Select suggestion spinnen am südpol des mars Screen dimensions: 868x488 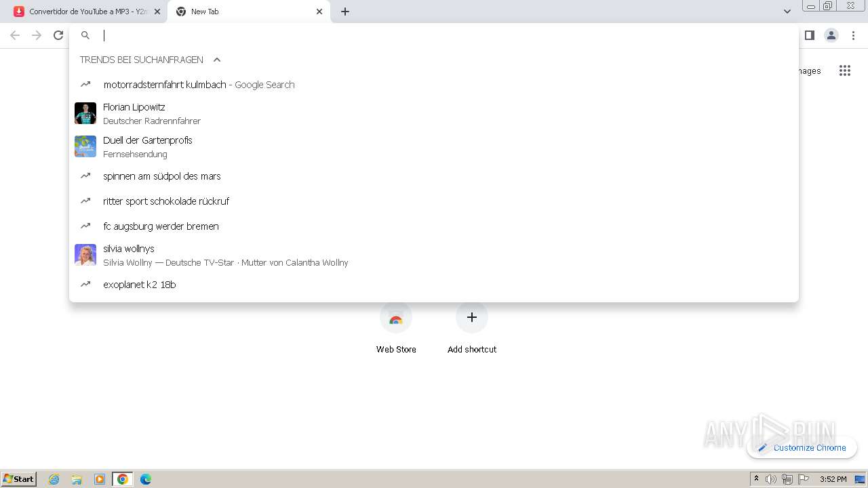point(434,176)
